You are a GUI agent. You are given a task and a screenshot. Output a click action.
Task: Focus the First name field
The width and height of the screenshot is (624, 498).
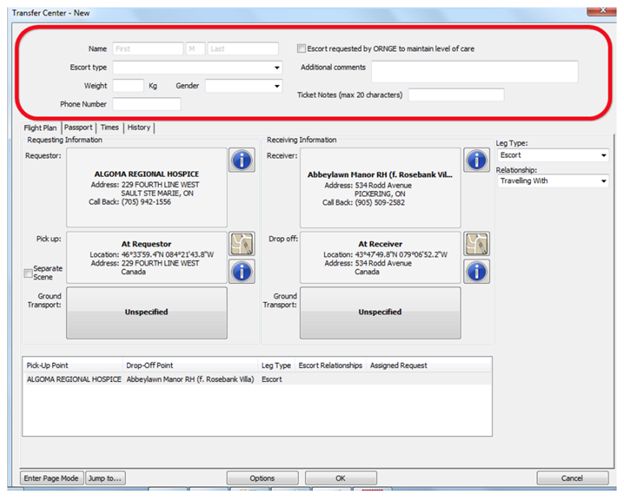pos(148,49)
